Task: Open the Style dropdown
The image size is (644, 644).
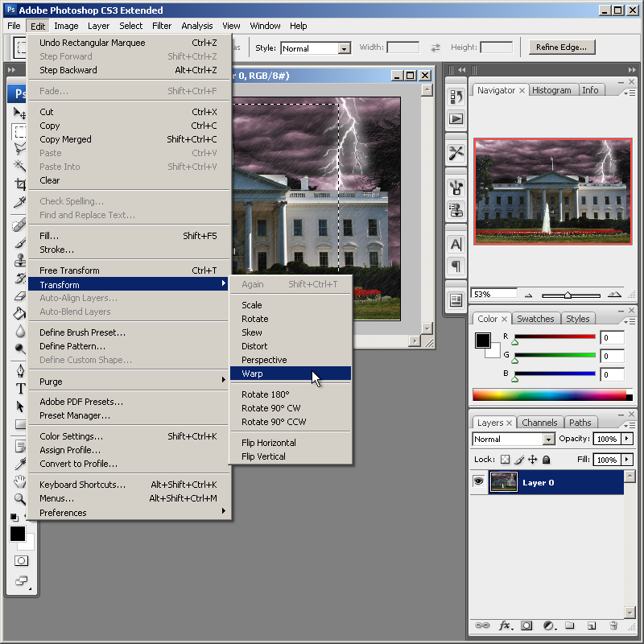Action: point(345,48)
